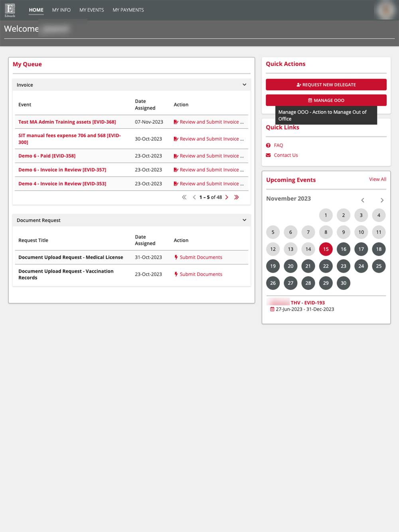Review and Submit Invoice for SIT manual fees
Viewport: 399px width, 532px height.
pyautogui.click(x=209, y=139)
